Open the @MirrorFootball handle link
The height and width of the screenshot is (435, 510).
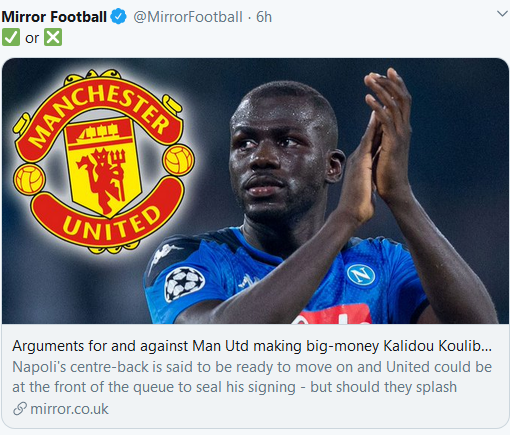(188, 17)
